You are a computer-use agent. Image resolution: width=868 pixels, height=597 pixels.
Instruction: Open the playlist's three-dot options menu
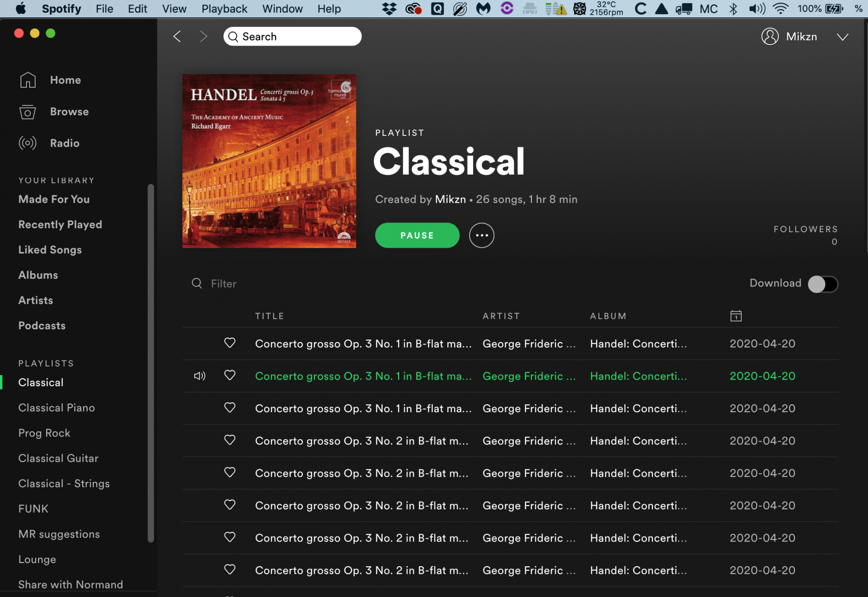(x=482, y=235)
